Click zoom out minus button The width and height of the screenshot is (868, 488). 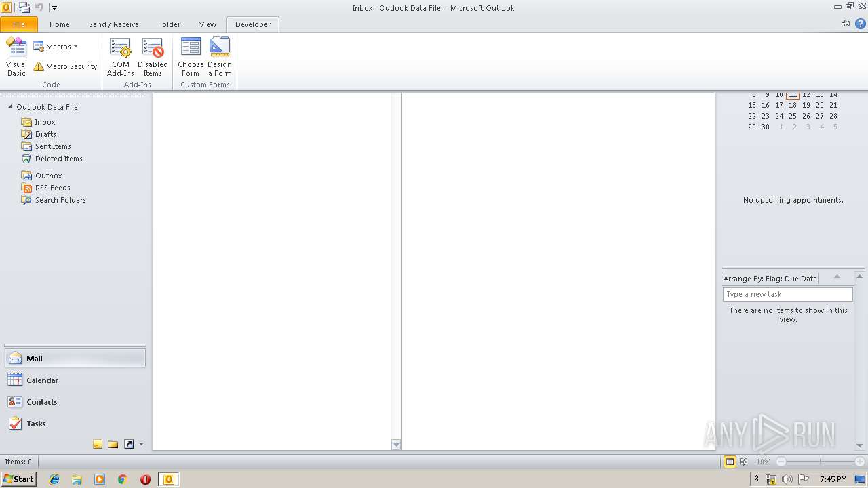pyautogui.click(x=781, y=462)
